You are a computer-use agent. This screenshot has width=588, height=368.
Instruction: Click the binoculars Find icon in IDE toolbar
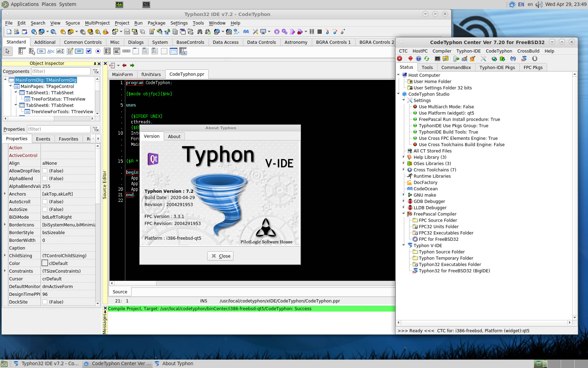point(200,32)
